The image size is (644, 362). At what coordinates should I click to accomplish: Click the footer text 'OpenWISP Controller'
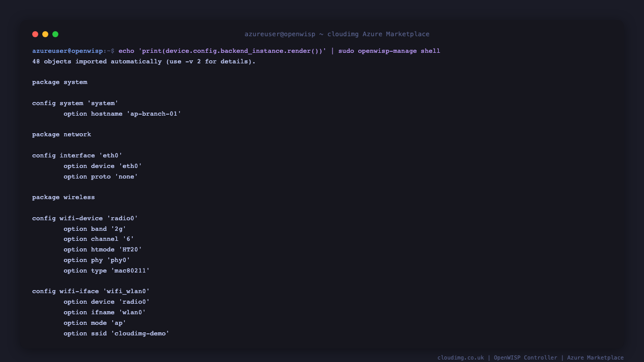point(526,358)
